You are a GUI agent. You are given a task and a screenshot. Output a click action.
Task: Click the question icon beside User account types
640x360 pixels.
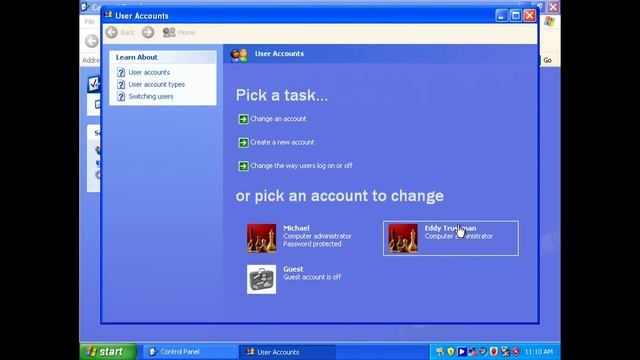[x=121, y=84]
